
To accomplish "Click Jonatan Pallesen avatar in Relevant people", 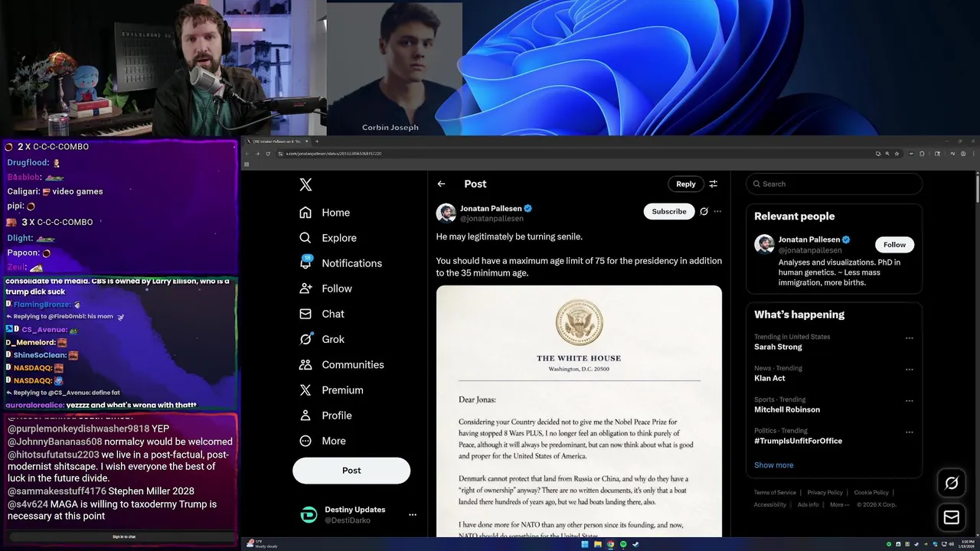I will tap(764, 244).
